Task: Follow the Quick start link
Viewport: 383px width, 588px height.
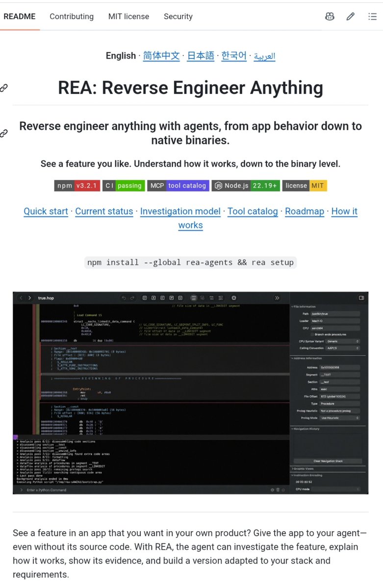Action: [x=46, y=211]
